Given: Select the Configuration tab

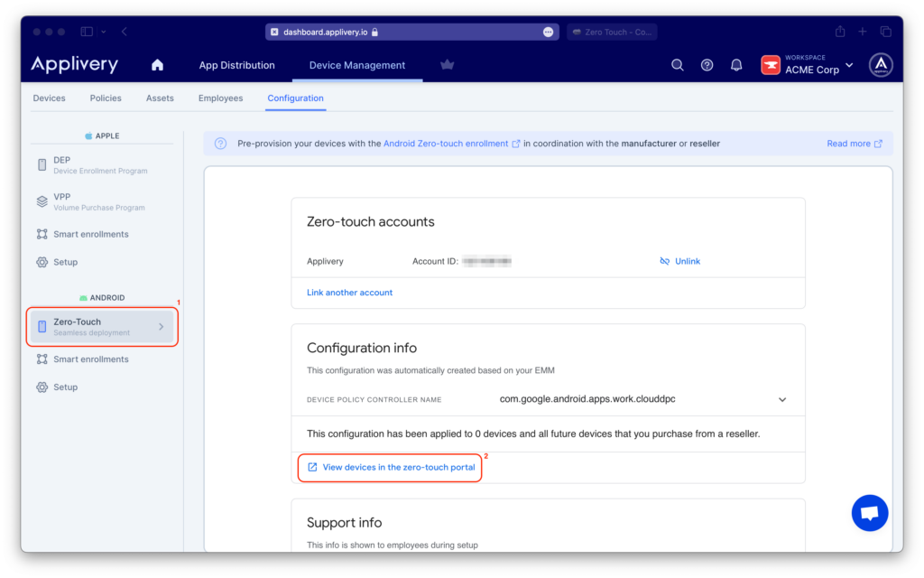Looking at the screenshot, I should point(295,98).
